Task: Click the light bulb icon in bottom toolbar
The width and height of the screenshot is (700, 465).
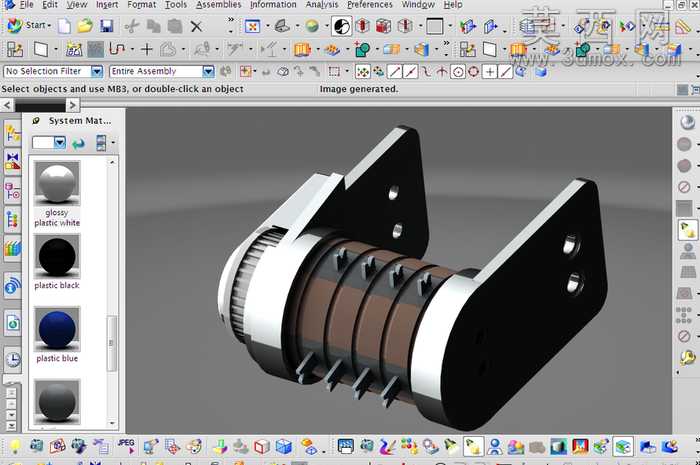Action: coord(15,446)
